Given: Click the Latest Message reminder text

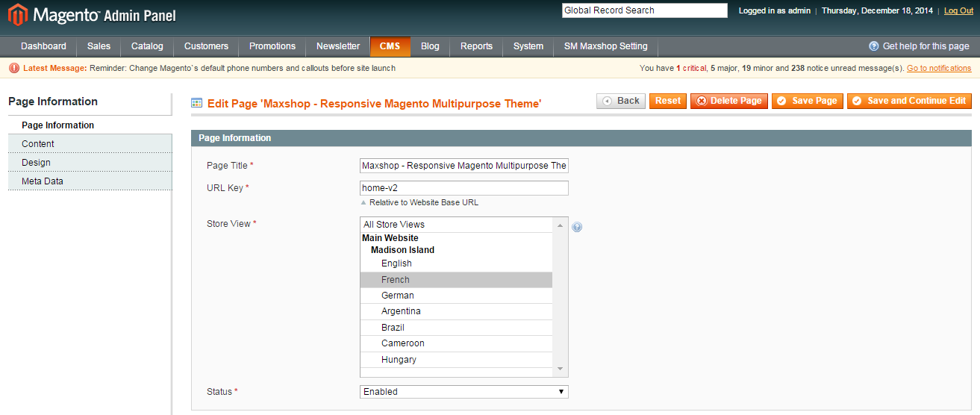Looking at the screenshot, I should tap(243, 68).
